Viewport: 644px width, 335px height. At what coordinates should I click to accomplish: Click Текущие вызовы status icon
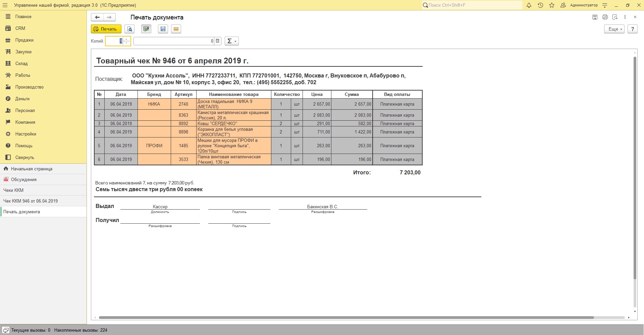[5, 330]
